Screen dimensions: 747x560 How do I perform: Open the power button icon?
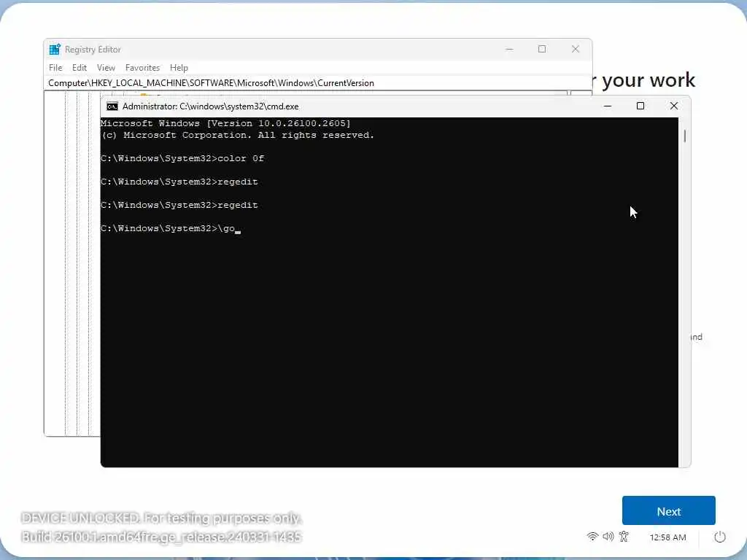tap(720, 537)
